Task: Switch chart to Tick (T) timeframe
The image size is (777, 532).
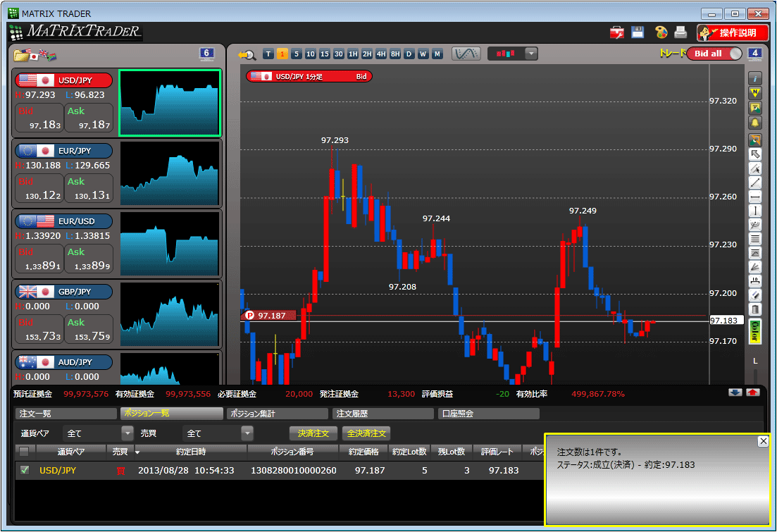Action: tap(268, 54)
